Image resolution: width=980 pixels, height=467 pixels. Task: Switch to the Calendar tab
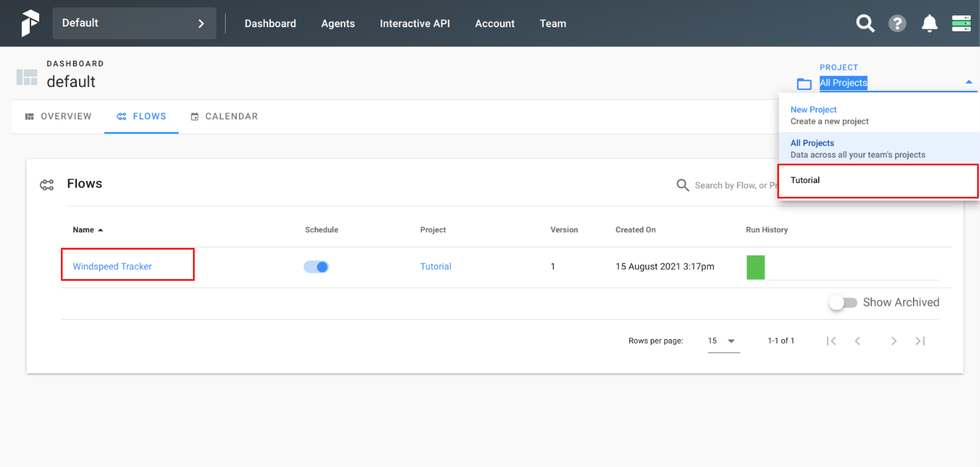224,116
